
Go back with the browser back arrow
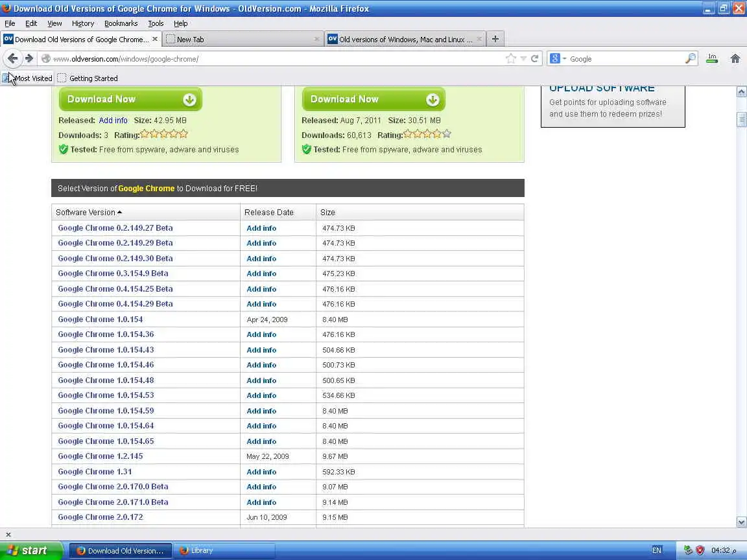coord(12,58)
